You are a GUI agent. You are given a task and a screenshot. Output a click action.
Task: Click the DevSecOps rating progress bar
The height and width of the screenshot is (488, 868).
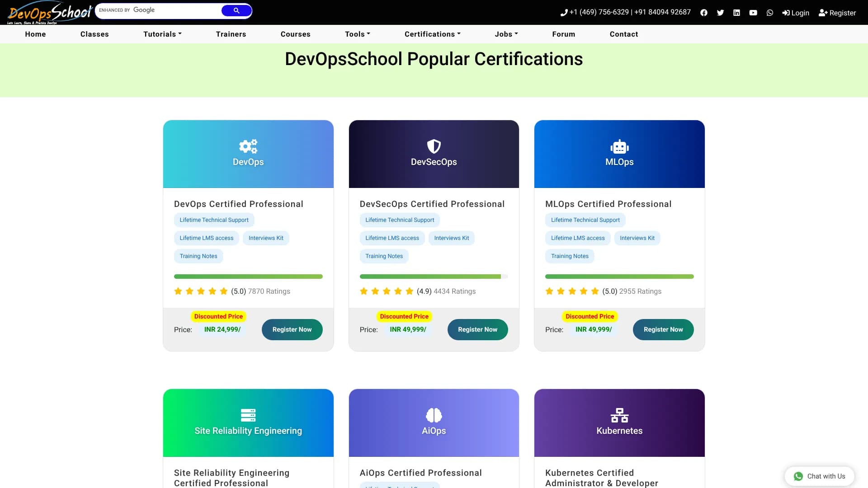(x=434, y=277)
